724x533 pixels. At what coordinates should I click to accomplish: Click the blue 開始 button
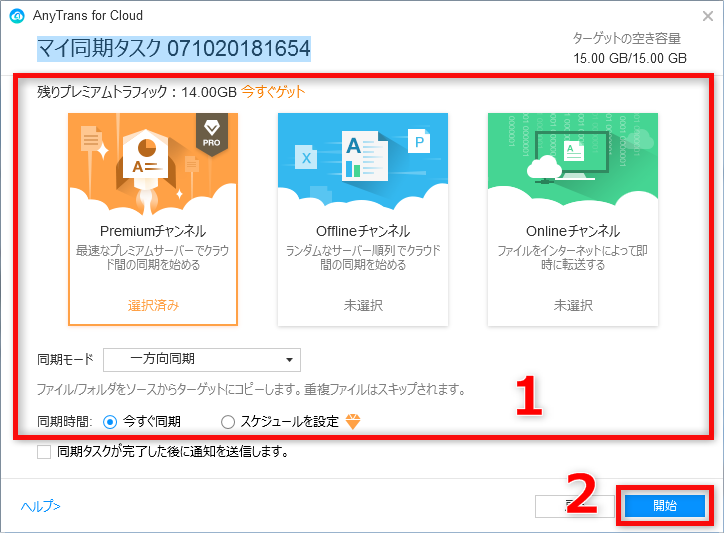click(665, 506)
